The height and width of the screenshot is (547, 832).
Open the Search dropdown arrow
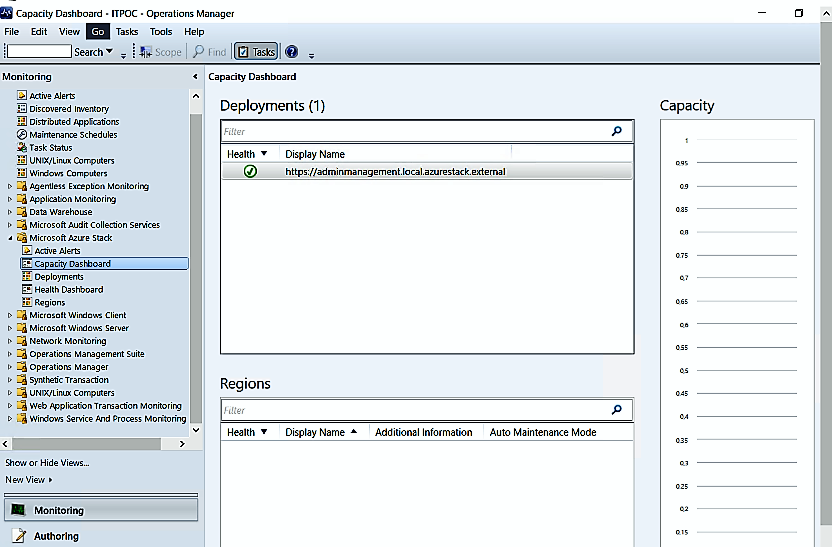click(x=110, y=52)
